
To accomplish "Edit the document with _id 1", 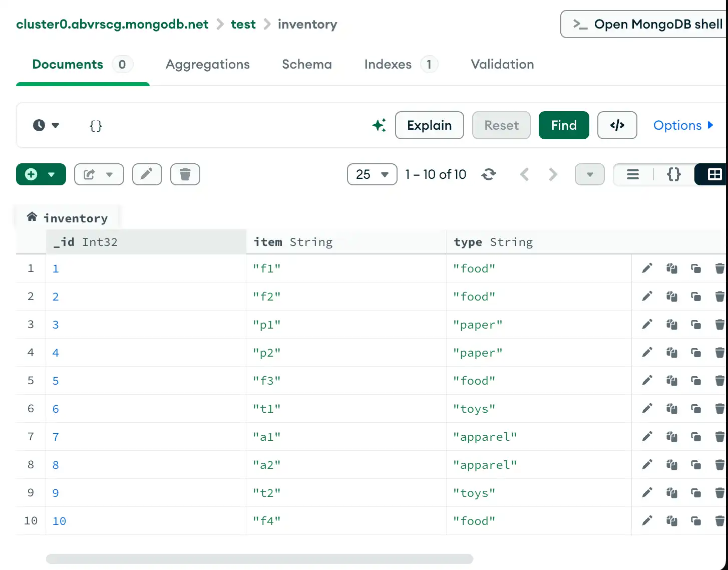I will click(646, 268).
